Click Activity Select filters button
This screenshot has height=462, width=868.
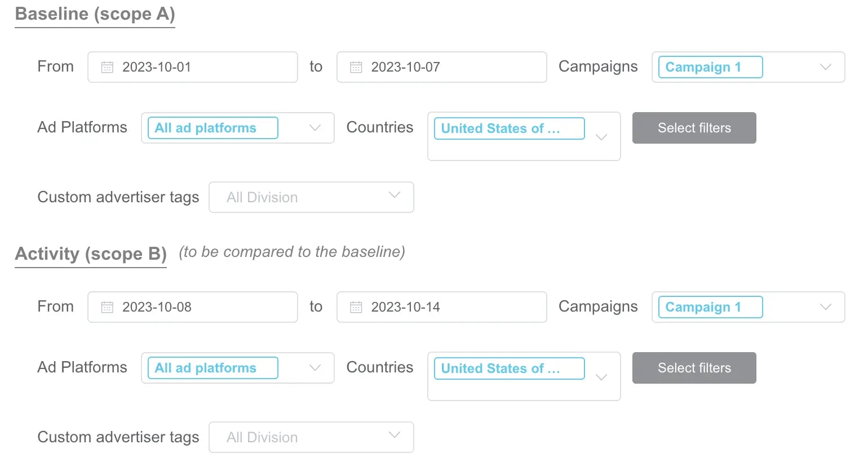tap(694, 368)
